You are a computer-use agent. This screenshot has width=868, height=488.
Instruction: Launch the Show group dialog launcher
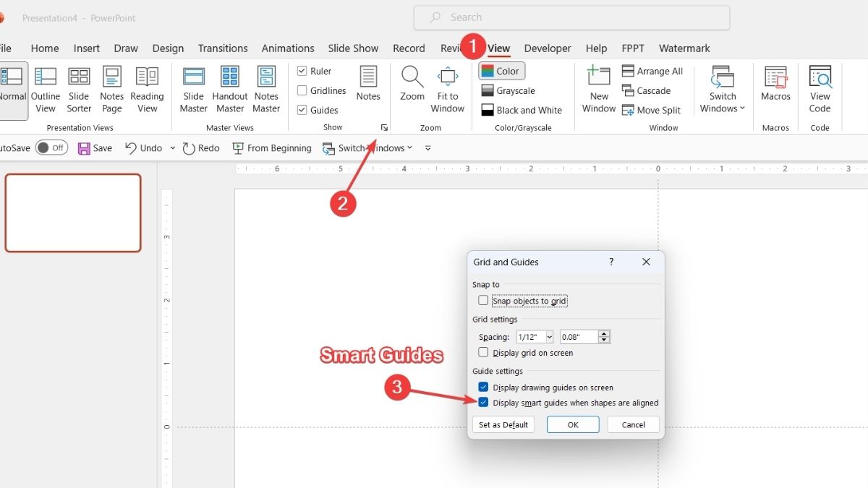[384, 127]
